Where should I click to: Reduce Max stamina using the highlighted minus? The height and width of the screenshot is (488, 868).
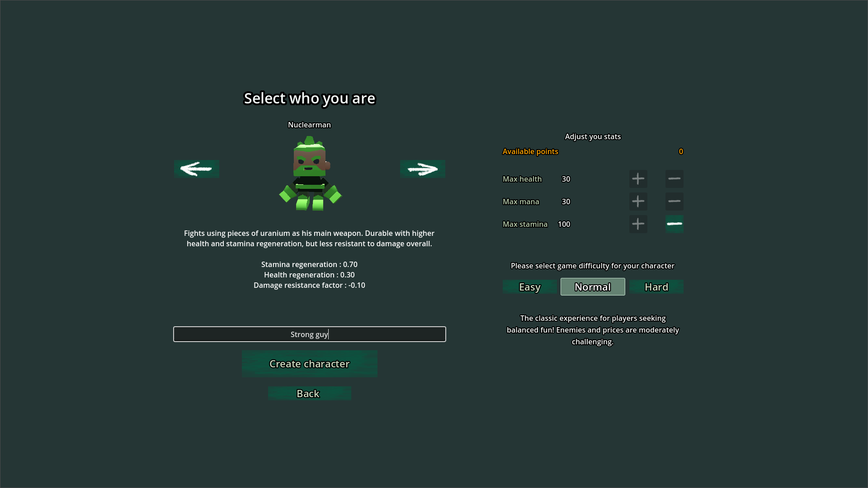674,224
